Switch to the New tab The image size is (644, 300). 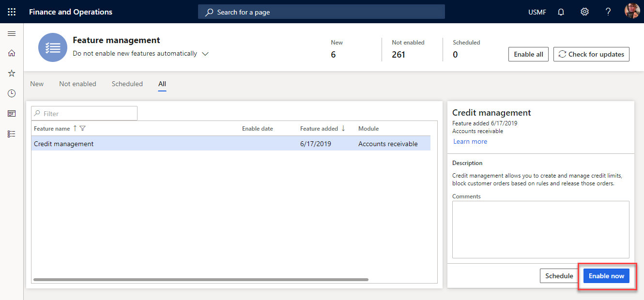point(37,84)
